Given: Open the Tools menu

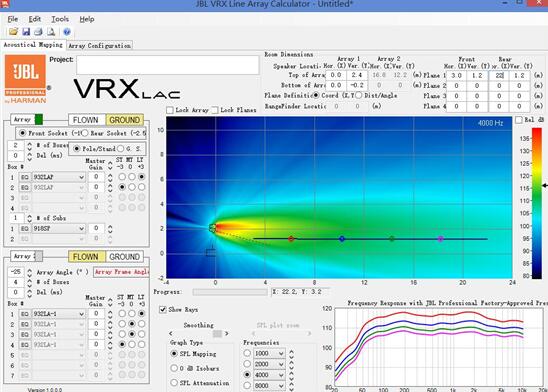Looking at the screenshot, I should (x=60, y=19).
